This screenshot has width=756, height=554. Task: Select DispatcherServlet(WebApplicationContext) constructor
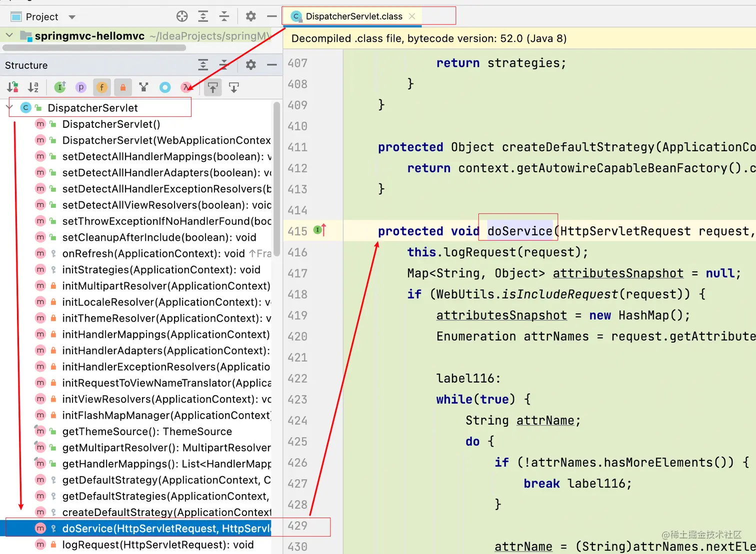166,140
